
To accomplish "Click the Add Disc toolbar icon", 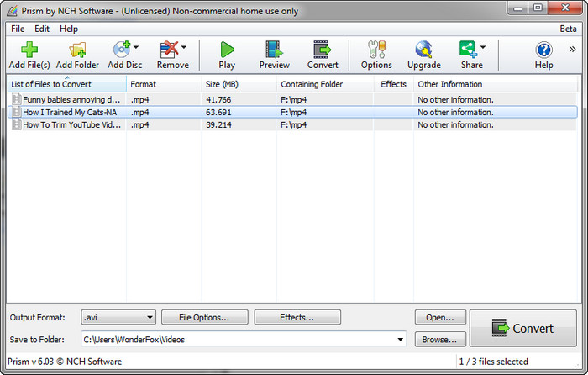I will point(122,55).
